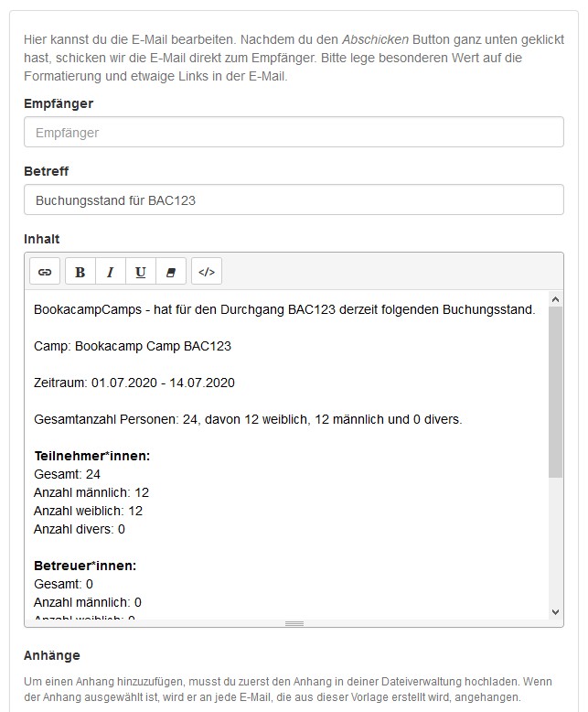Open the HTML code view
Image resolution: width=588 pixels, height=712 pixels.
coord(207,272)
